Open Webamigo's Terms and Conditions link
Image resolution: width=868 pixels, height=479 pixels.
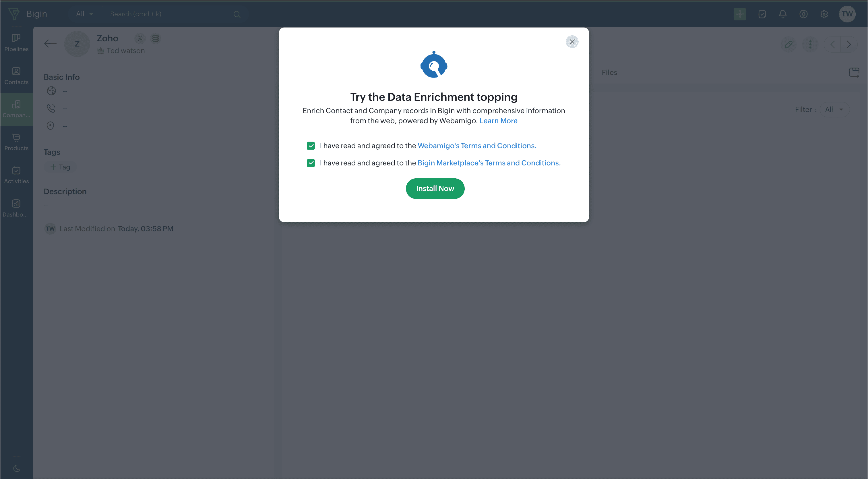[476, 146]
